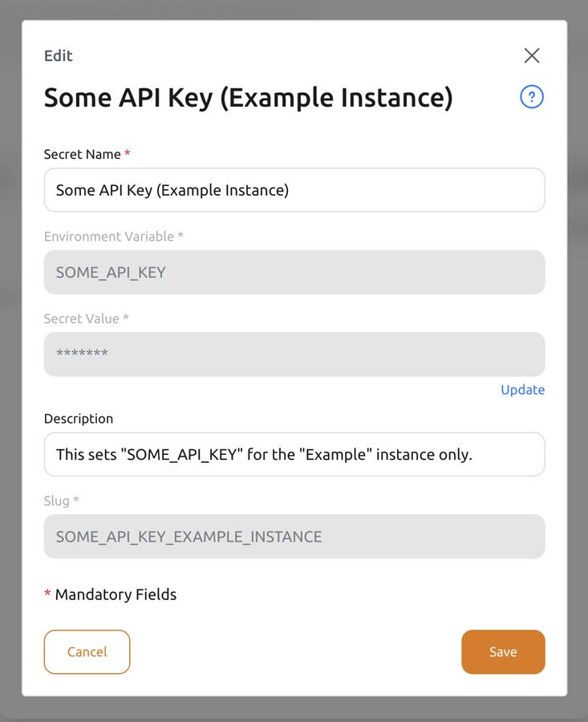Click the "Slug" label text
The height and width of the screenshot is (722, 588).
(57, 501)
